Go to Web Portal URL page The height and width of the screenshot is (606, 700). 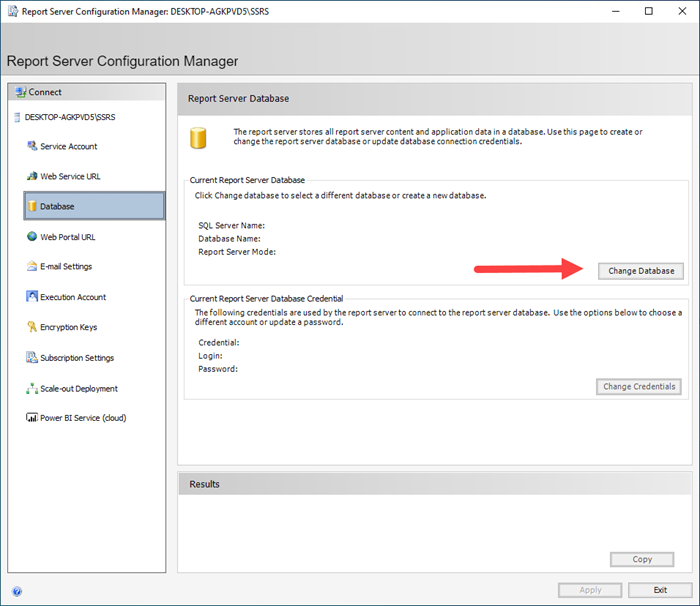(67, 237)
